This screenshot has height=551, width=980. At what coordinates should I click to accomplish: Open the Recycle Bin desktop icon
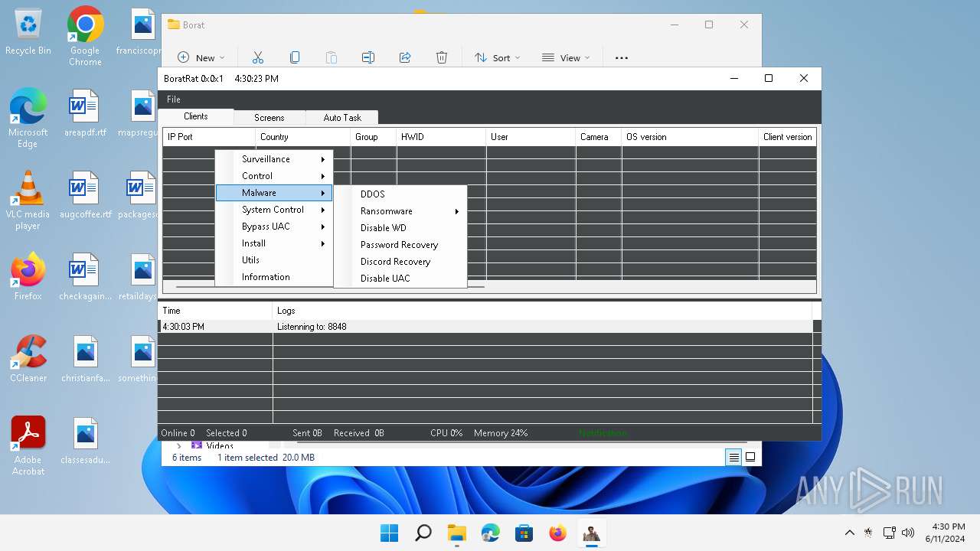[28, 32]
